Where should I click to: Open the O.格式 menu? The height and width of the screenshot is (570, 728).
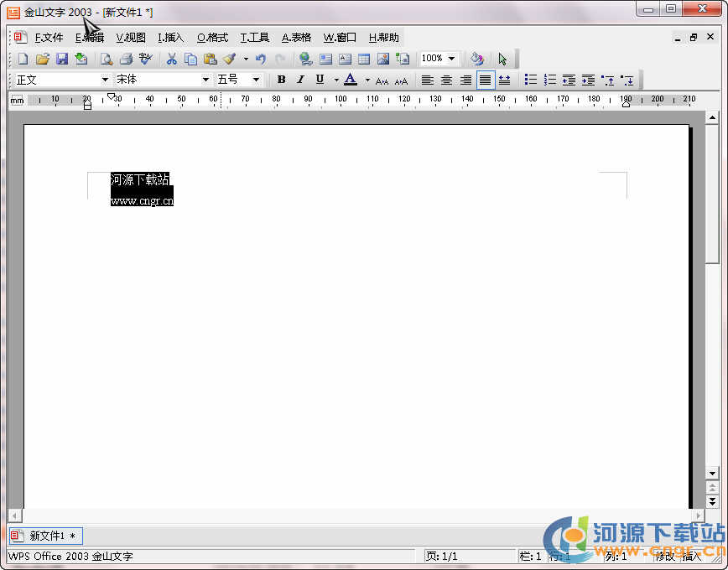click(212, 38)
